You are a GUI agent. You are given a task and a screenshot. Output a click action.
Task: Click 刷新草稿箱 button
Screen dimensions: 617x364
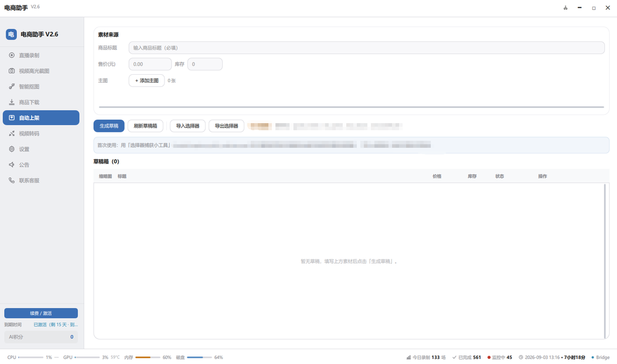(145, 126)
